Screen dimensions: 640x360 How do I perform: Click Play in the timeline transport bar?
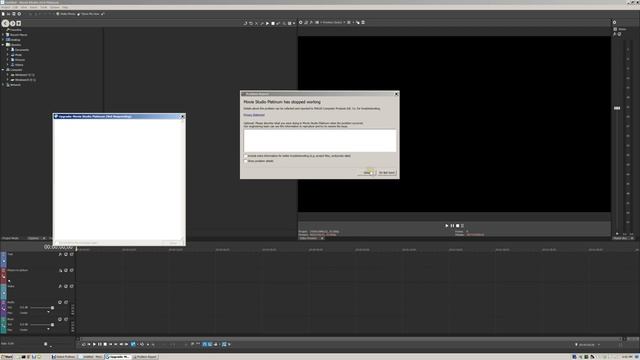pyautogui.click(x=94, y=344)
